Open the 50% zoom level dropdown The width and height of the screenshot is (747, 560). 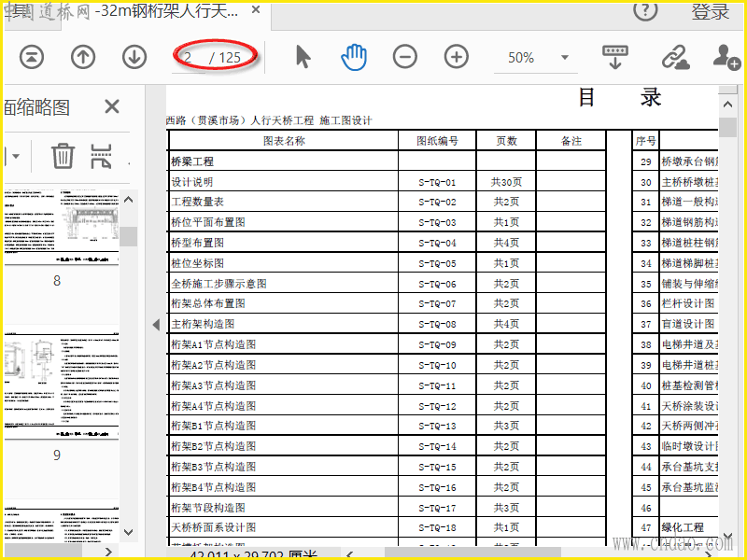(x=565, y=58)
